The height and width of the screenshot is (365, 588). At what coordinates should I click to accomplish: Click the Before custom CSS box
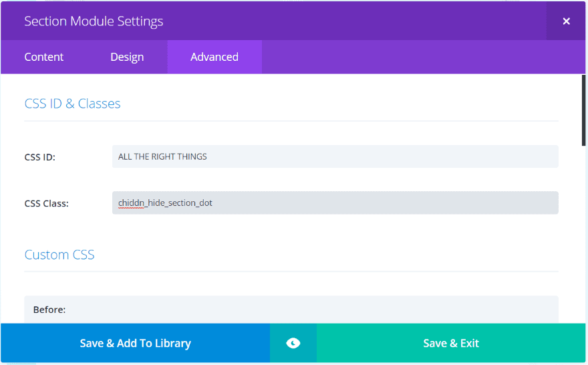point(291,310)
